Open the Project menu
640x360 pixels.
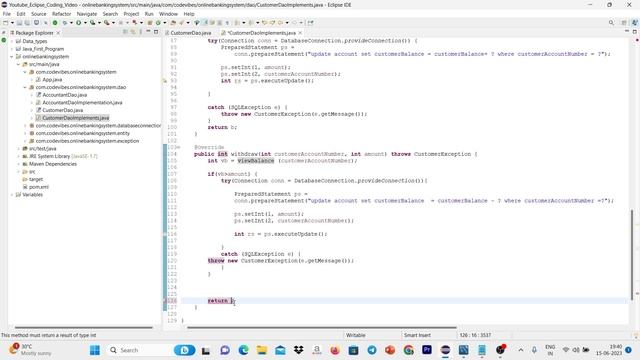click(x=131, y=14)
